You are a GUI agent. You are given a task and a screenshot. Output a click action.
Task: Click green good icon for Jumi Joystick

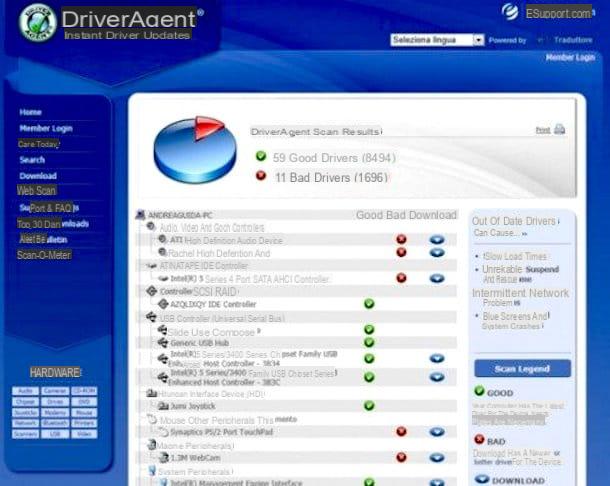(x=369, y=406)
